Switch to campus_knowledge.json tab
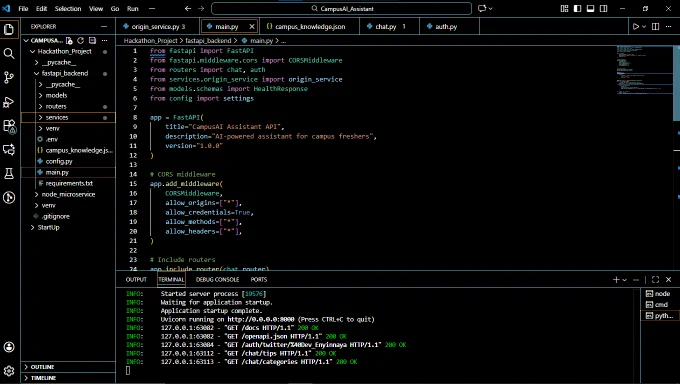 (310, 26)
